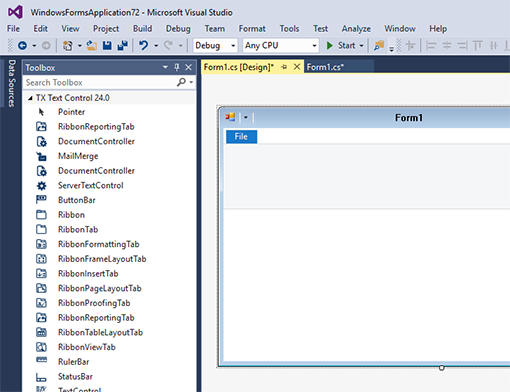Click the Search Toolbox magnifier icon

click(x=181, y=82)
